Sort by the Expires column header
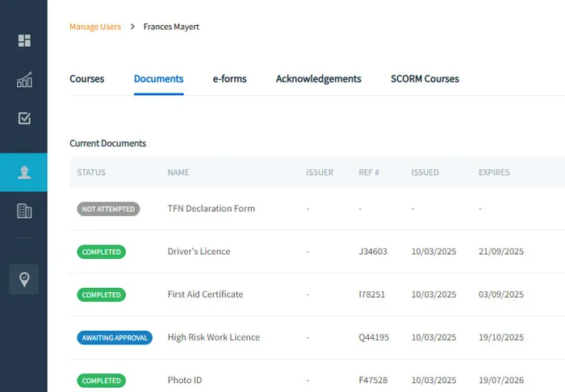This screenshot has width=565, height=392. tap(494, 173)
